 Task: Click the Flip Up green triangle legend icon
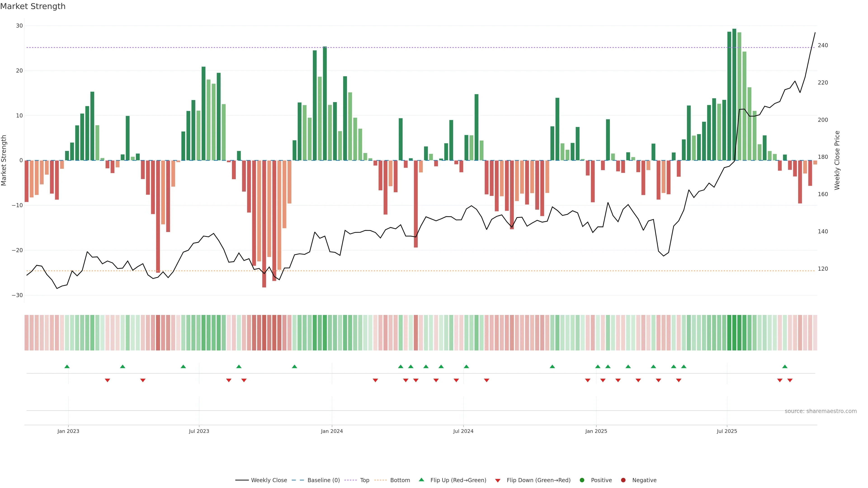421,480
